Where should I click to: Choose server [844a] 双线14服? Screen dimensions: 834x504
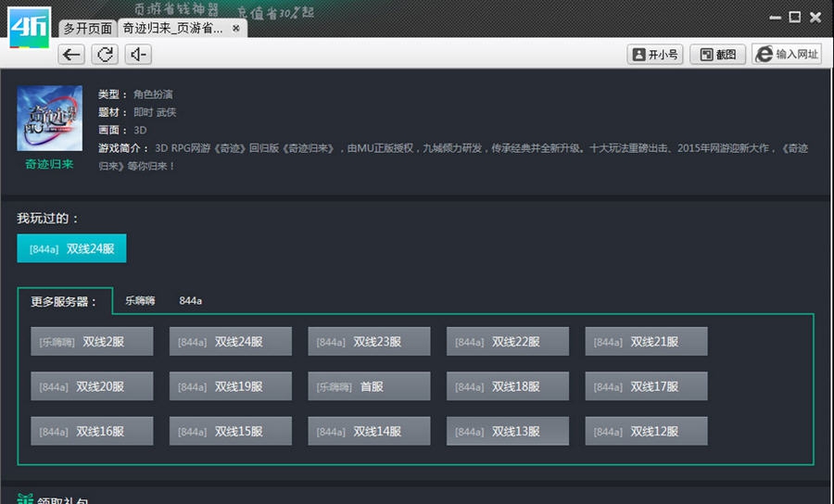pos(369,431)
